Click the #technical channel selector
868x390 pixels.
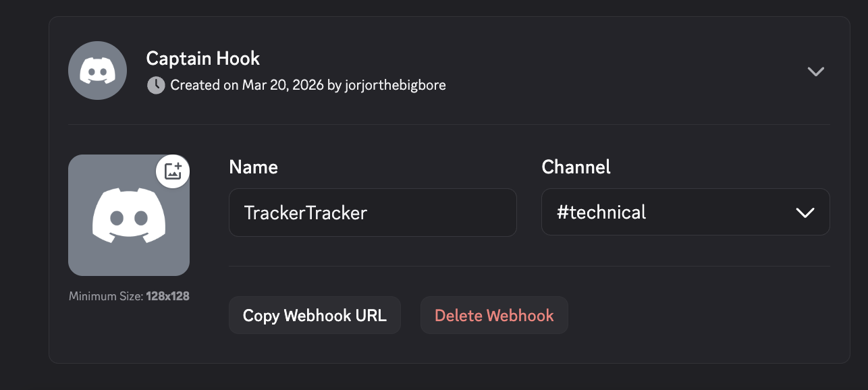pos(685,212)
